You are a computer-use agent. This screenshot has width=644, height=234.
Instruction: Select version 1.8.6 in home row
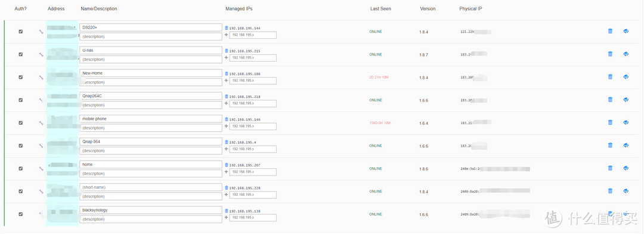tap(423, 168)
